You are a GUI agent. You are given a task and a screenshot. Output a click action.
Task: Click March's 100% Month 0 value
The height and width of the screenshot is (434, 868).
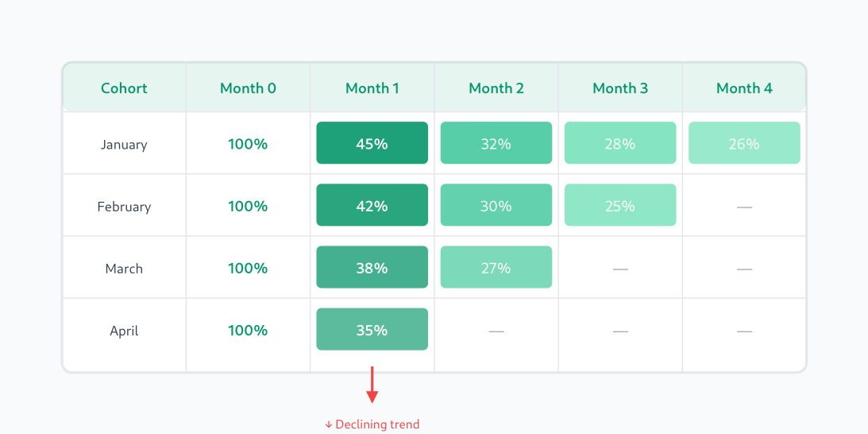coord(248,268)
